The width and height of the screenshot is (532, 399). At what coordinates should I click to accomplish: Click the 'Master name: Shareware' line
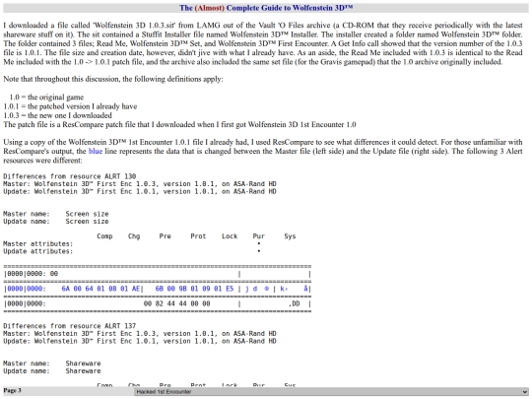pyautogui.click(x=52, y=364)
